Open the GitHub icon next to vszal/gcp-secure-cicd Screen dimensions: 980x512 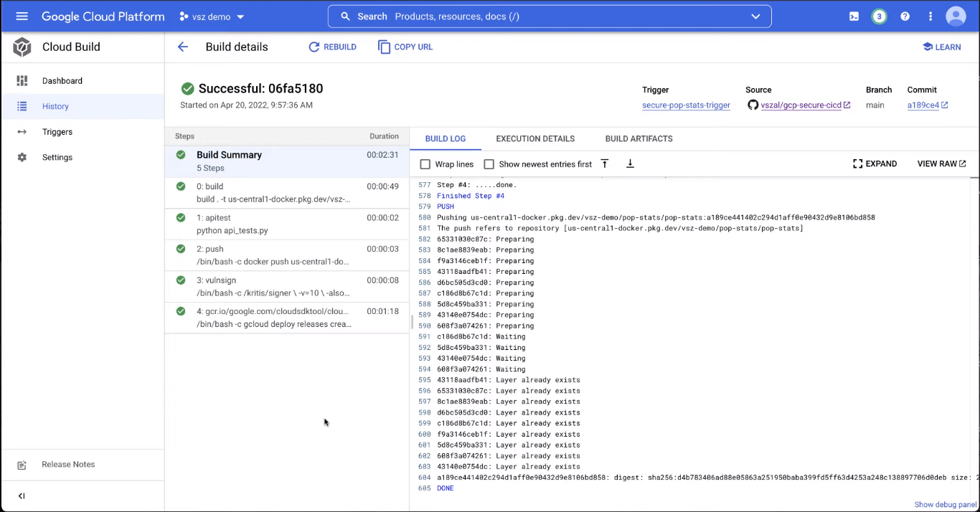(x=753, y=105)
